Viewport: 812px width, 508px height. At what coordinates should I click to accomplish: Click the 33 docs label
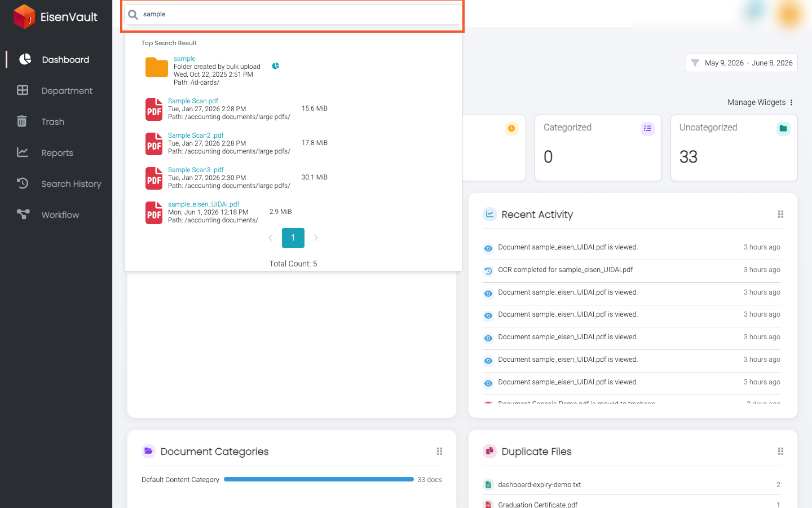tap(430, 480)
